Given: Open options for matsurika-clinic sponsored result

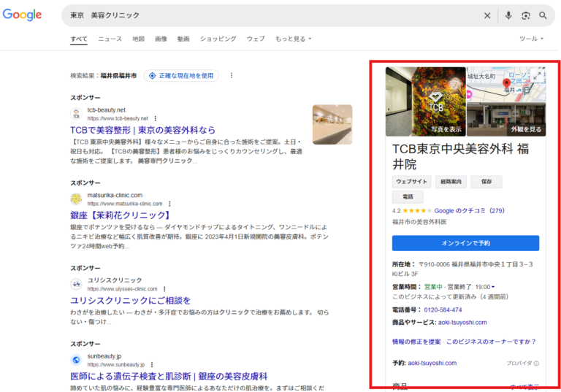Looking at the screenshot, I should coord(169,204).
